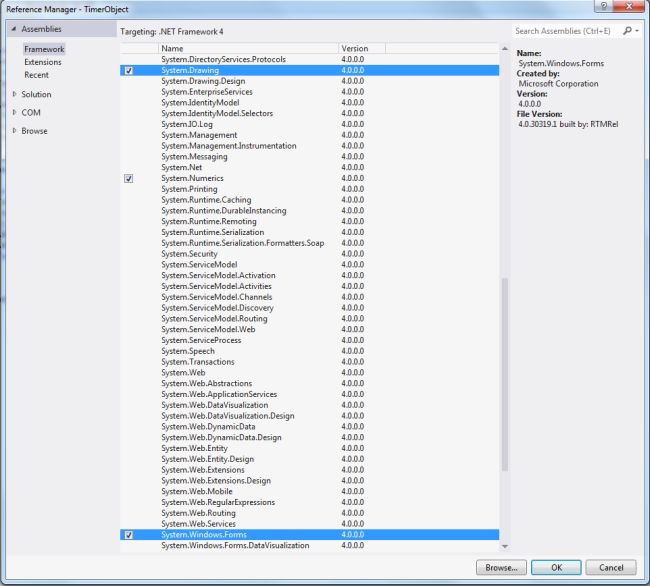Viewport: 650px width, 586px height.
Task: Click the Browse... button
Action: tap(501, 568)
